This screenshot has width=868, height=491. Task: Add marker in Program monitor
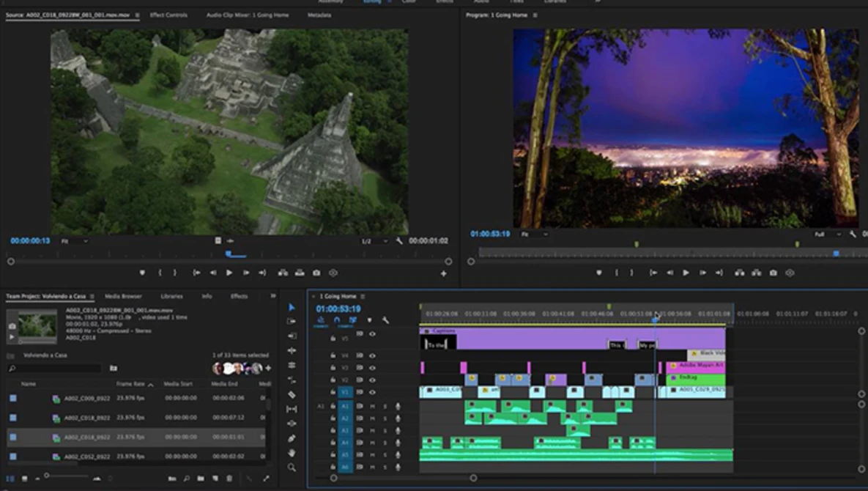tap(599, 273)
